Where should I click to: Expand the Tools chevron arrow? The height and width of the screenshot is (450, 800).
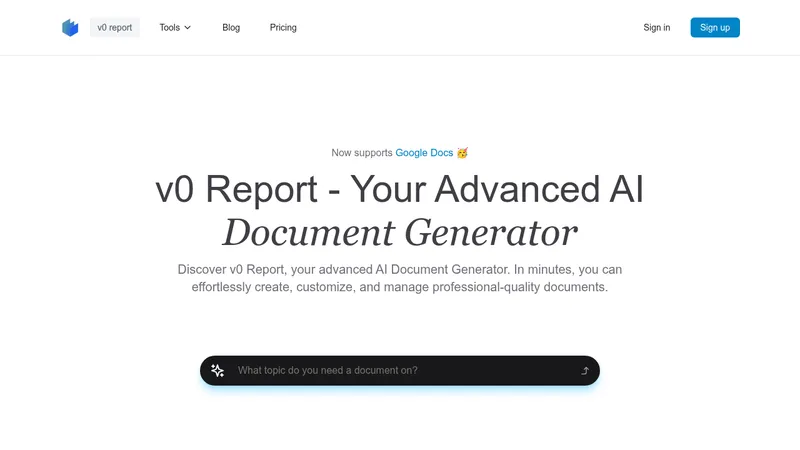(187, 28)
